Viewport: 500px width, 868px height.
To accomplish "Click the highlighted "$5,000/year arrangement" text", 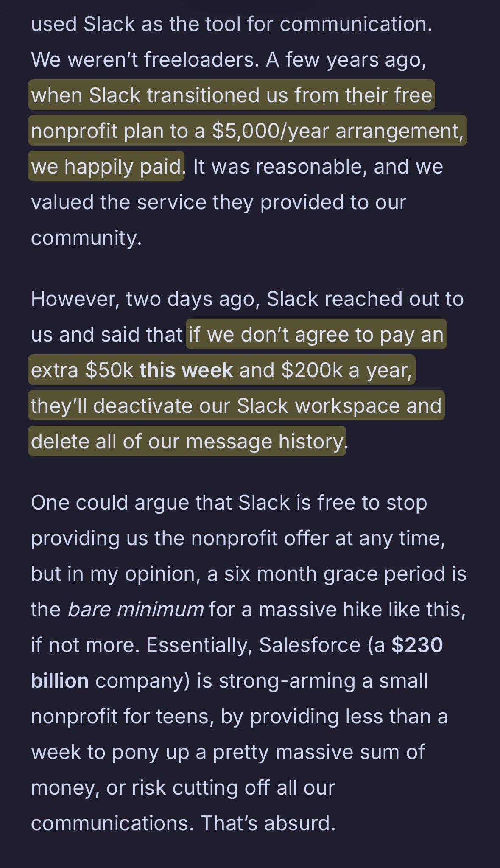I will point(337,131).
